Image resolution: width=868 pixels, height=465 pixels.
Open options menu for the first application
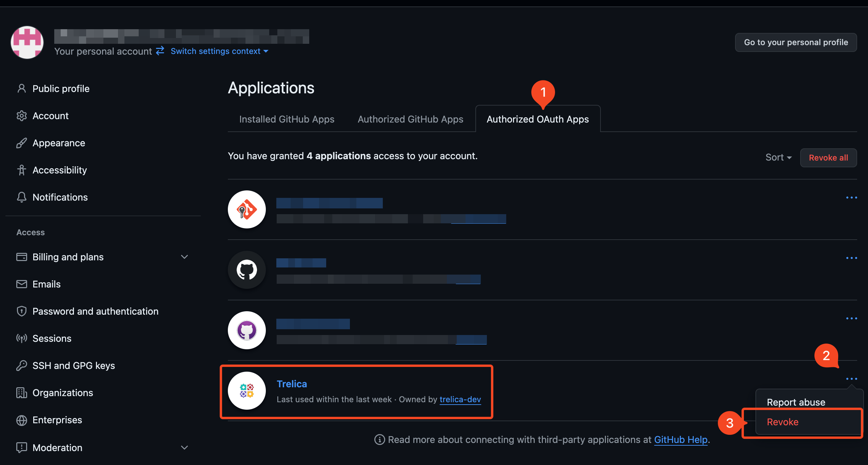851,198
